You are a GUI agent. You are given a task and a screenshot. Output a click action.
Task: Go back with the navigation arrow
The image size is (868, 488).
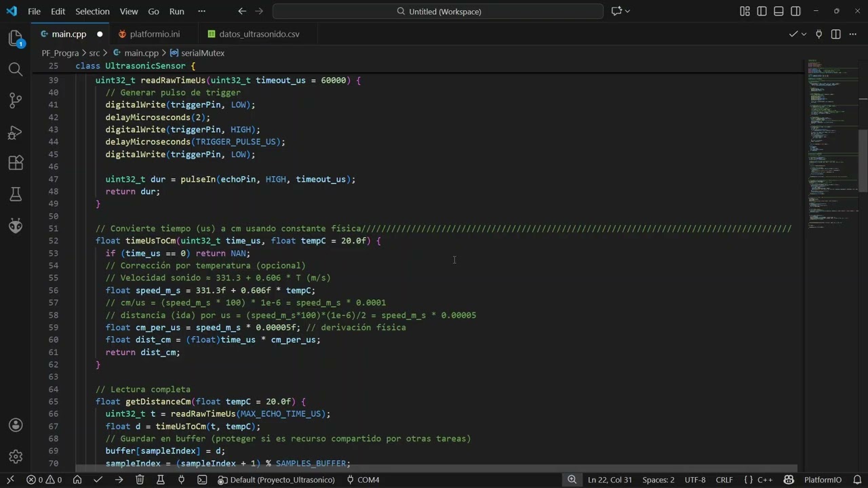(x=242, y=12)
